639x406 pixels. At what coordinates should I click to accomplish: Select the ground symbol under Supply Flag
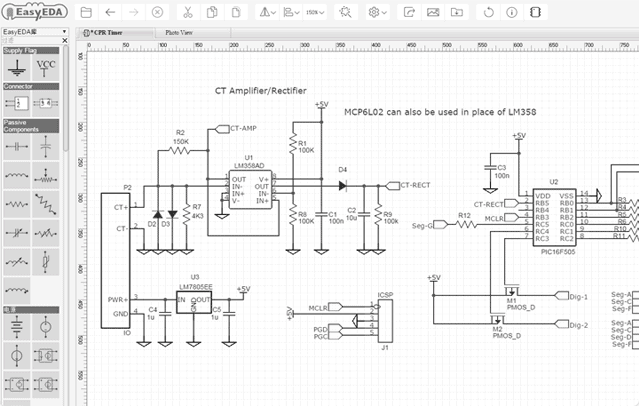pyautogui.click(x=15, y=67)
